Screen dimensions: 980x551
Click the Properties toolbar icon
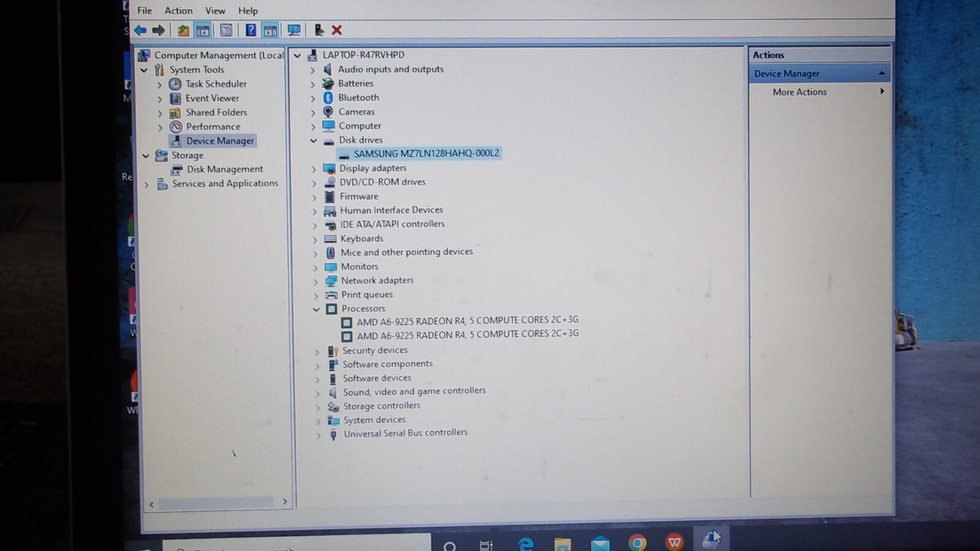click(226, 30)
